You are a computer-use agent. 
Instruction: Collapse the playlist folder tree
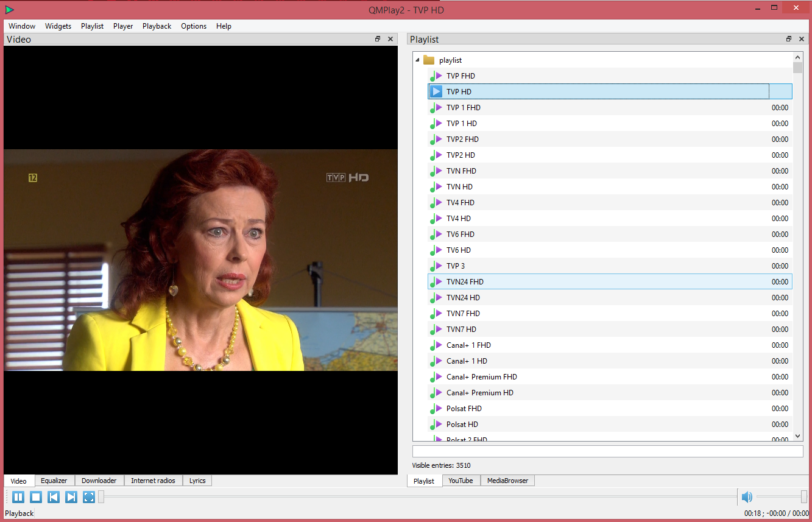(417, 60)
